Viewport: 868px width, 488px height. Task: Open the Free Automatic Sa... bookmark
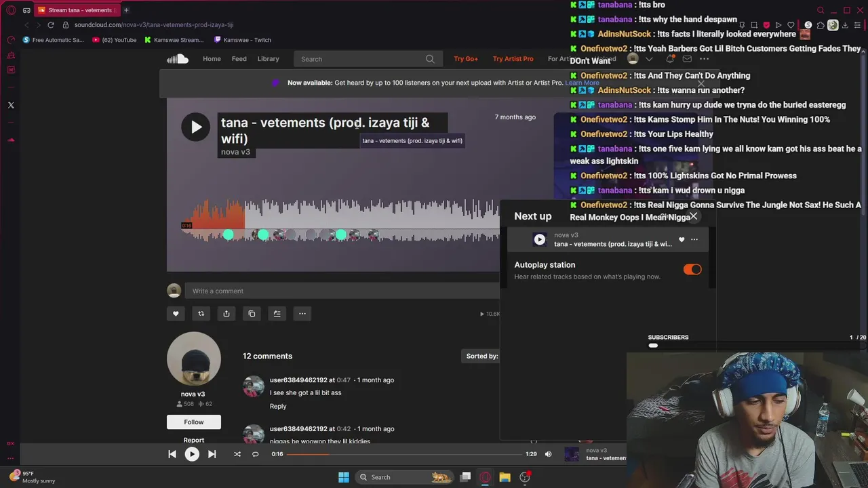[x=54, y=40]
